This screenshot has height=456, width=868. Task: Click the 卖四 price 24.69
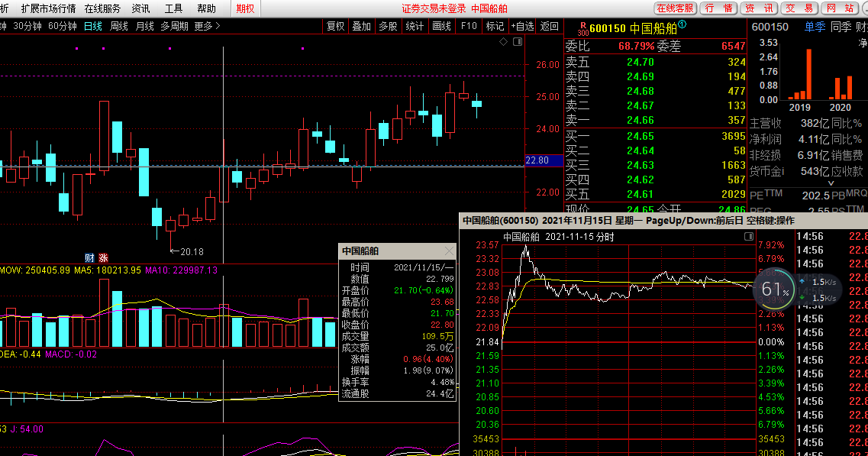(x=641, y=76)
